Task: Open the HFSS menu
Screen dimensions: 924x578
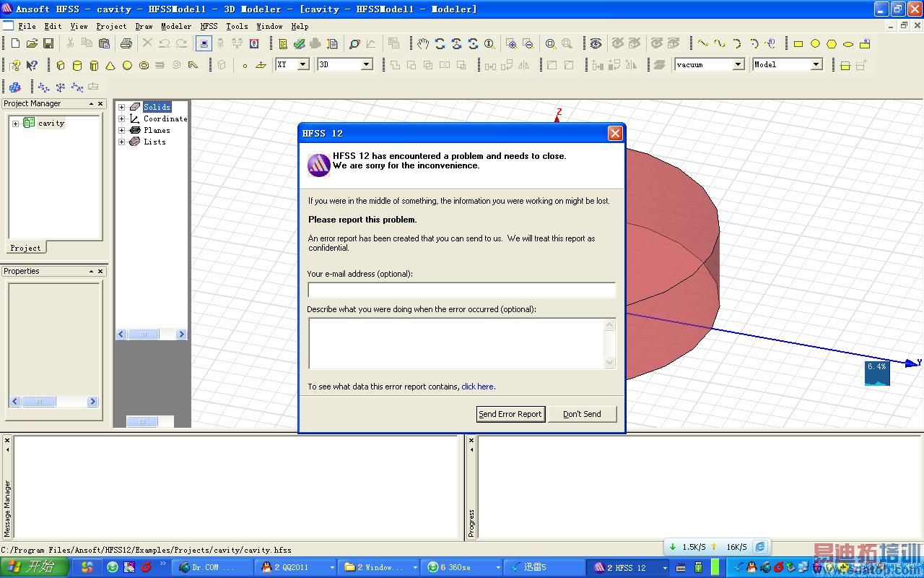Action: (x=209, y=26)
